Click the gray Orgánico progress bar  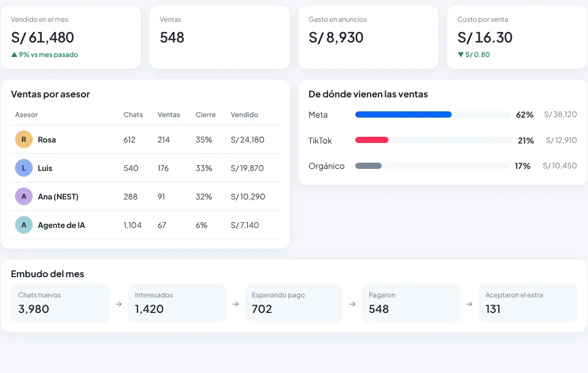tap(368, 166)
